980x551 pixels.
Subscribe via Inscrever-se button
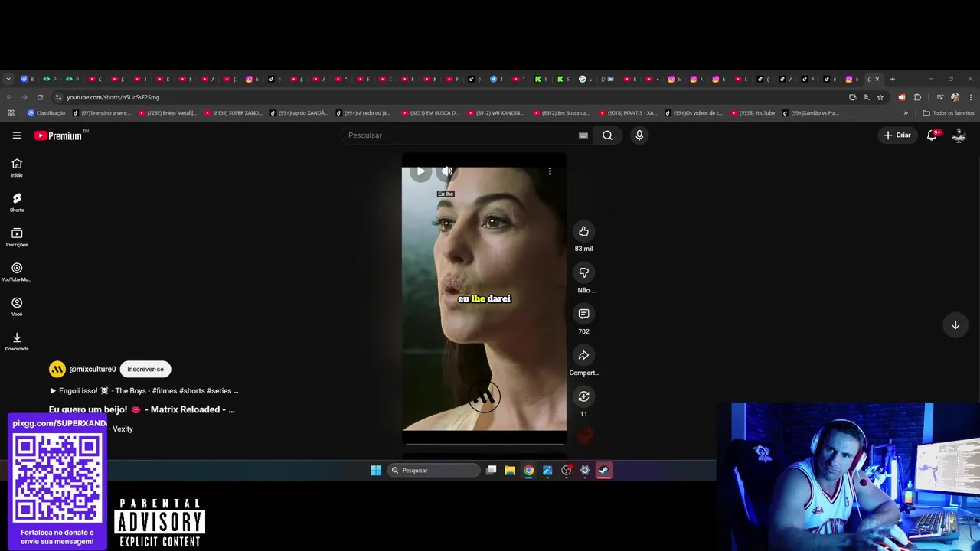145,370
